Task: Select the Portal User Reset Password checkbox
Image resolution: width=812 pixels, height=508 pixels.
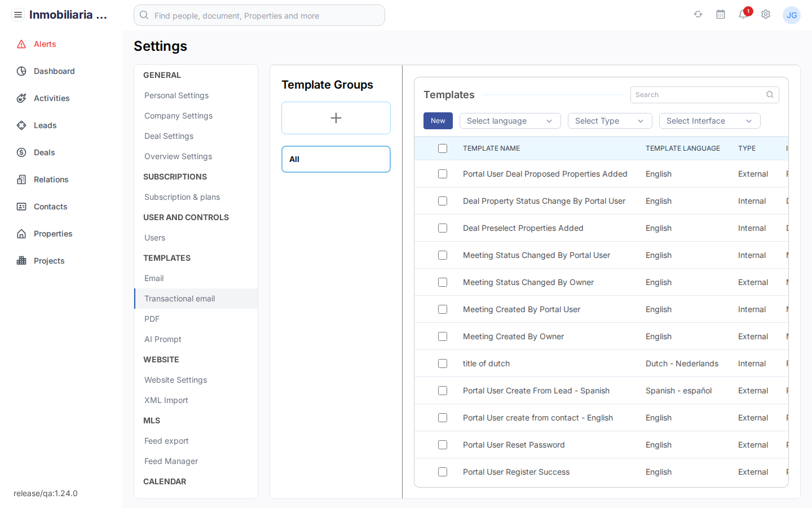Action: click(443, 445)
